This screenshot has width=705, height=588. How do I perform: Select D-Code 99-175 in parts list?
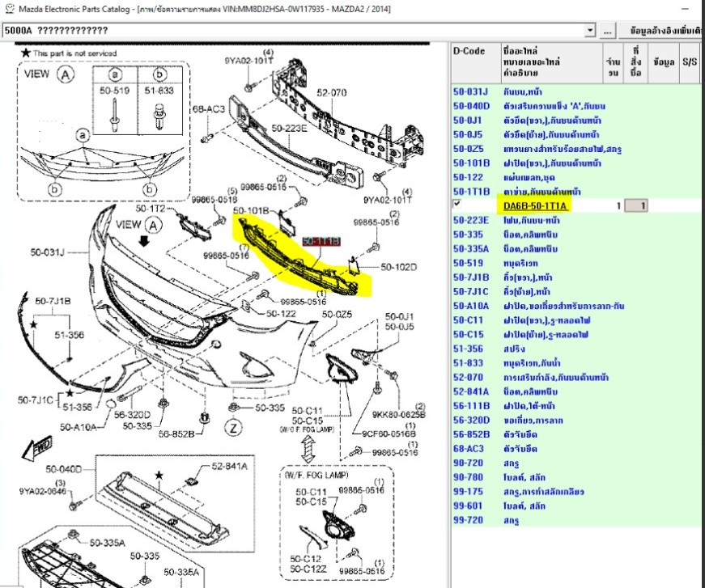(x=469, y=491)
